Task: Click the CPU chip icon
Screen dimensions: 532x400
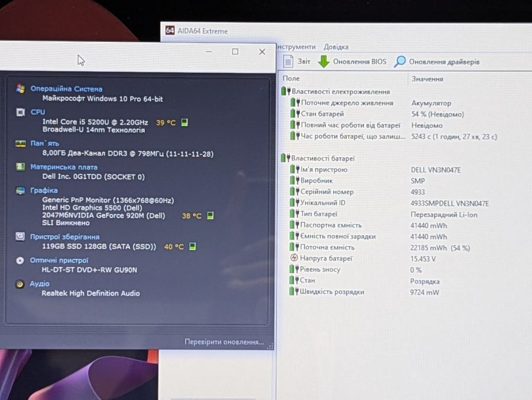Action: (20, 112)
